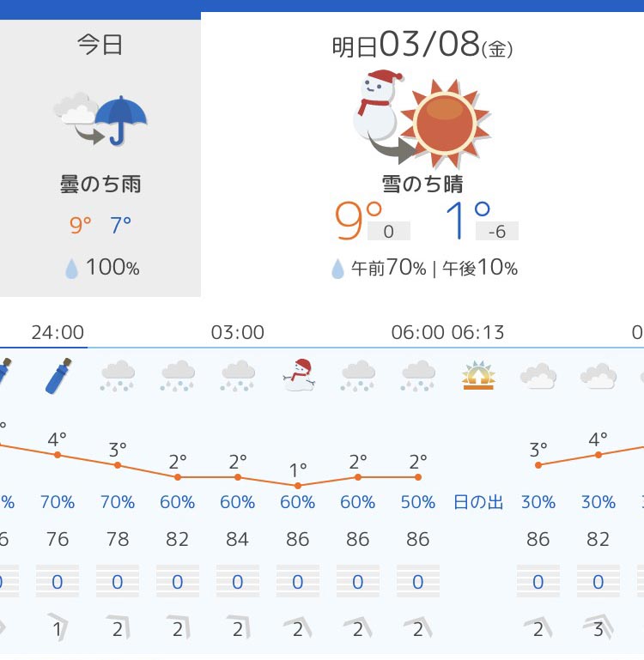Click the cloudy-then-rain umbrella icon

[100, 120]
